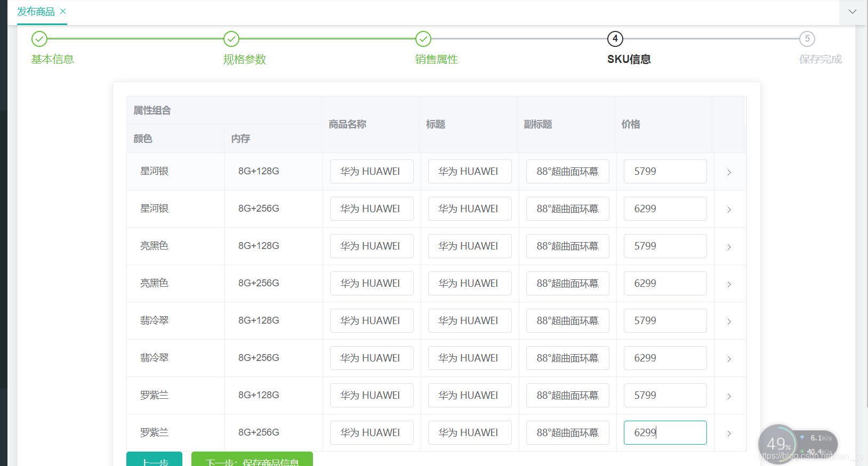Edit 标题 field for 星河银 8G+256G
This screenshot has width=868, height=466.
[x=470, y=208]
